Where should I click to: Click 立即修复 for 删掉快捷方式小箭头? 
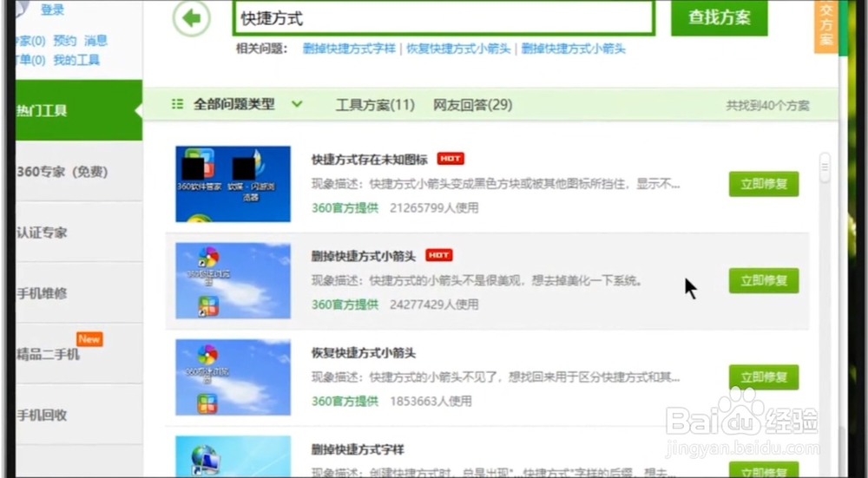tap(763, 280)
